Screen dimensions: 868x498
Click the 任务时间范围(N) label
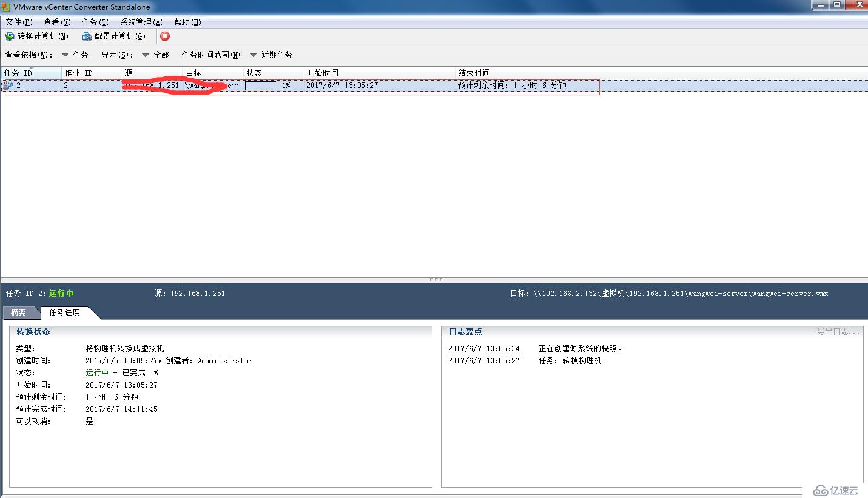pos(212,55)
